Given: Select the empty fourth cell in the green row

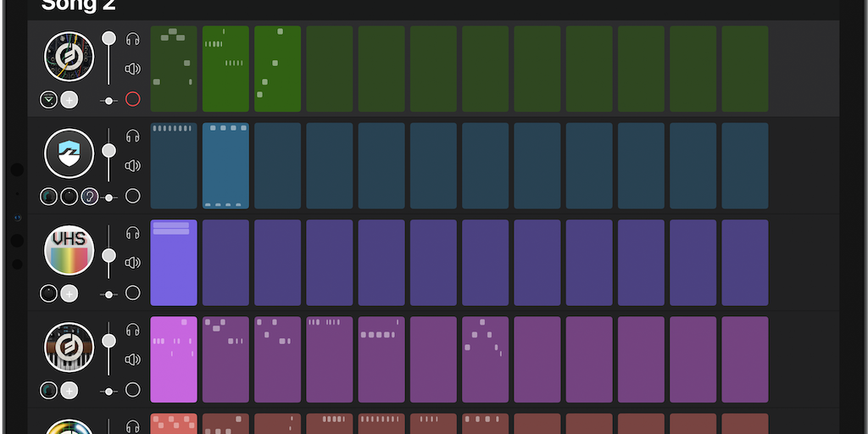Looking at the screenshot, I should point(330,69).
